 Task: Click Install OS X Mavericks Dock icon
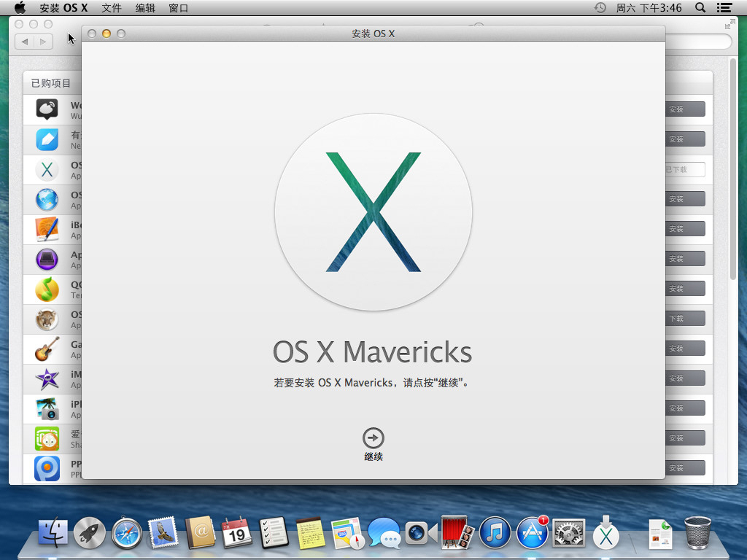tap(605, 532)
